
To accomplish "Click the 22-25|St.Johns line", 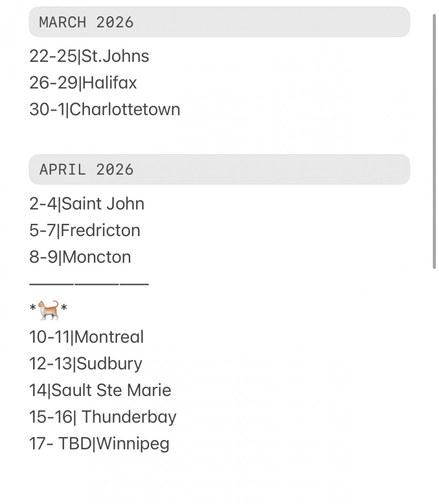I will (x=89, y=56).
